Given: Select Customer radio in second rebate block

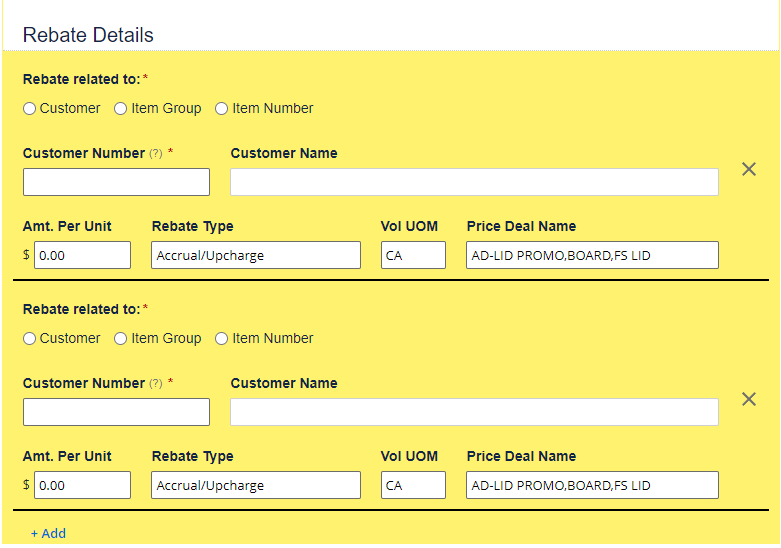Looking at the screenshot, I should pyautogui.click(x=29, y=339).
